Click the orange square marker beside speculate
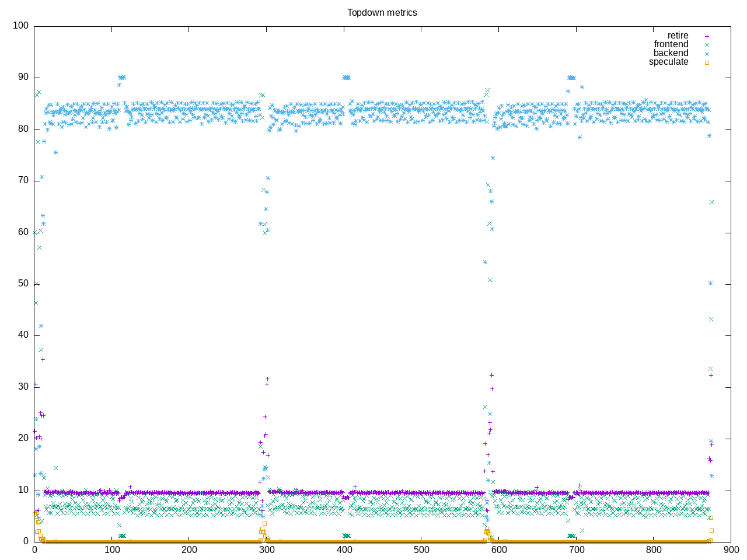Screen dimensions: 747x560 coord(706,62)
